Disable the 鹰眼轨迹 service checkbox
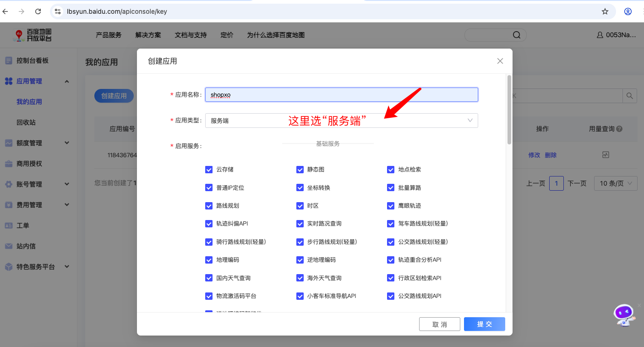The height and width of the screenshot is (347, 644). pyautogui.click(x=391, y=206)
